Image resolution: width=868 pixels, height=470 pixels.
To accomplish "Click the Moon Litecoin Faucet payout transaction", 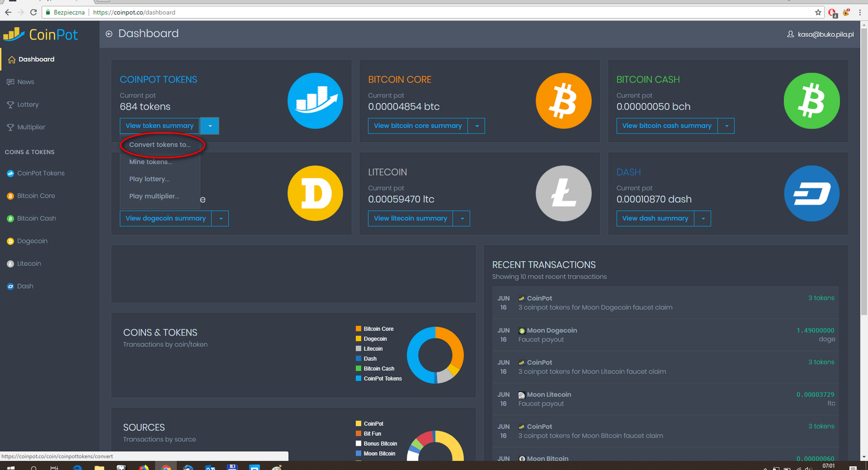I will [666, 399].
